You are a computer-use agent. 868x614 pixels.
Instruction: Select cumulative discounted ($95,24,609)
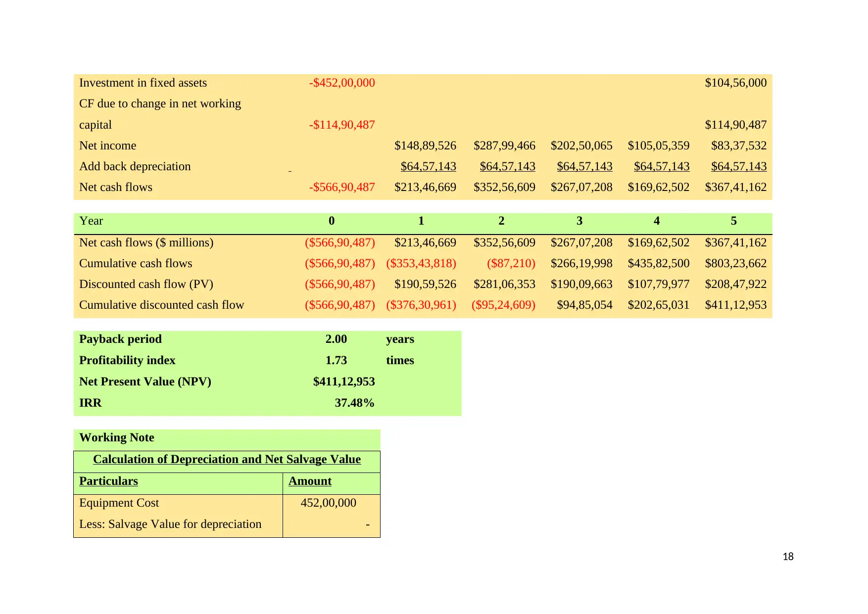click(503, 305)
